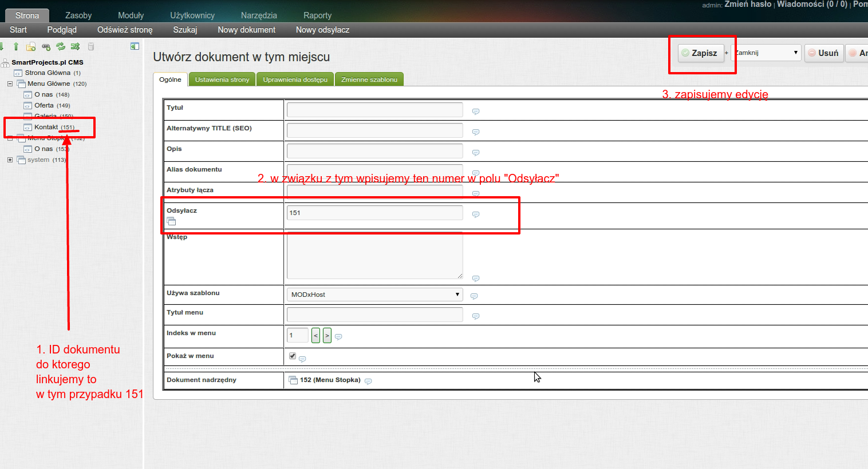Open the MODxHost template dropdown
Screen dimensions: 868x469
(x=374, y=295)
